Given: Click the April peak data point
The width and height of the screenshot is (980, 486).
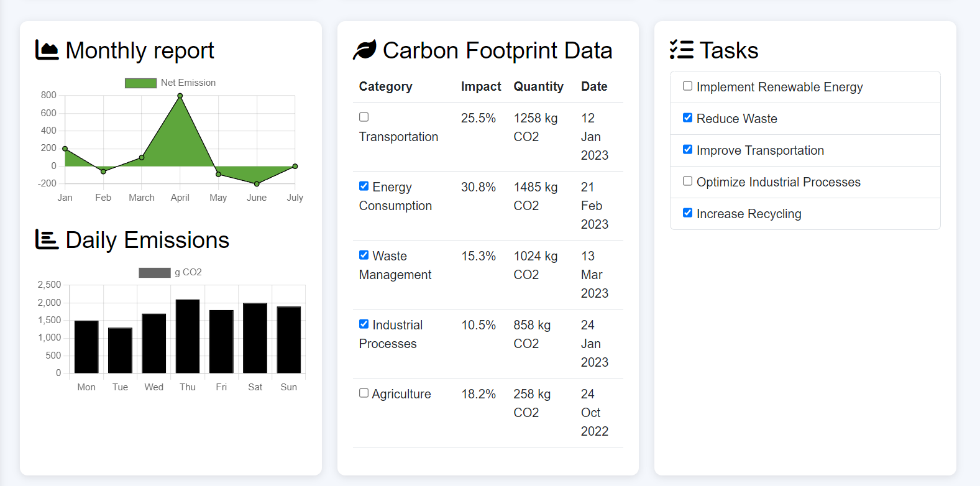Looking at the screenshot, I should [180, 96].
